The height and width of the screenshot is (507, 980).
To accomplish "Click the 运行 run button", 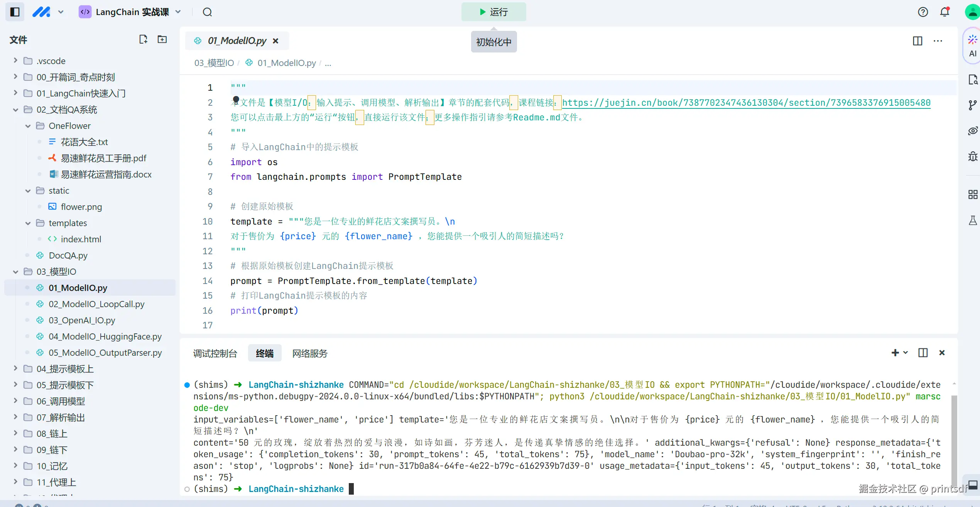I will click(x=493, y=12).
